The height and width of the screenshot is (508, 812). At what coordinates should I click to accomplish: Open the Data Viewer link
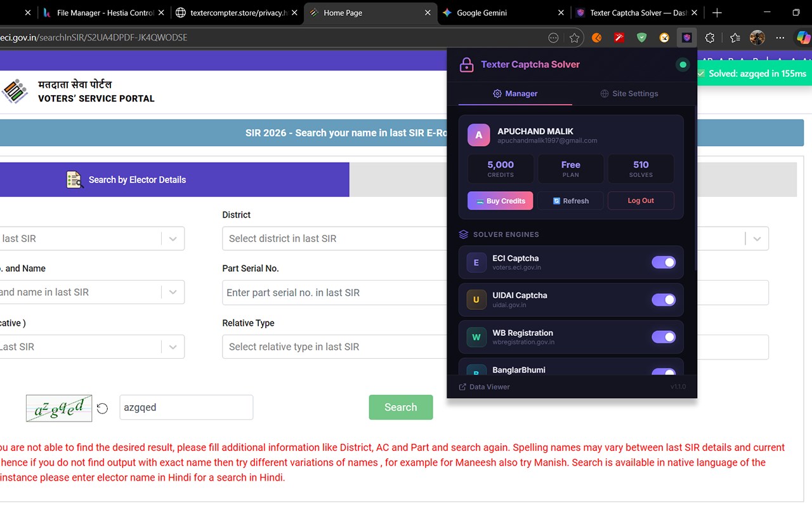point(484,387)
